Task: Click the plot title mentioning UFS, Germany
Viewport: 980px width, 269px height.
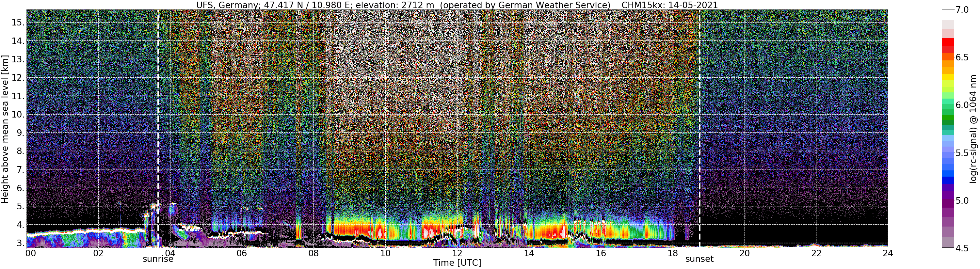Action: (457, 5)
